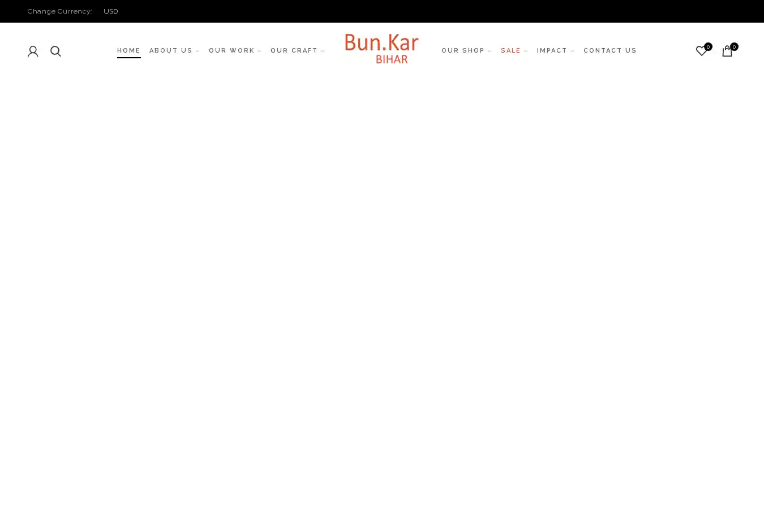
Task: Open the Contact Us page link
Action: point(610,51)
